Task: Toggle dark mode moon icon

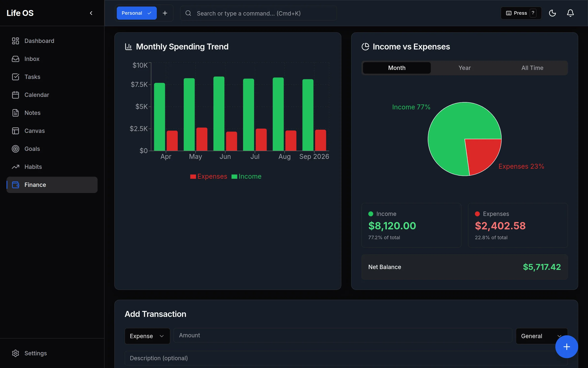Action: [552, 13]
